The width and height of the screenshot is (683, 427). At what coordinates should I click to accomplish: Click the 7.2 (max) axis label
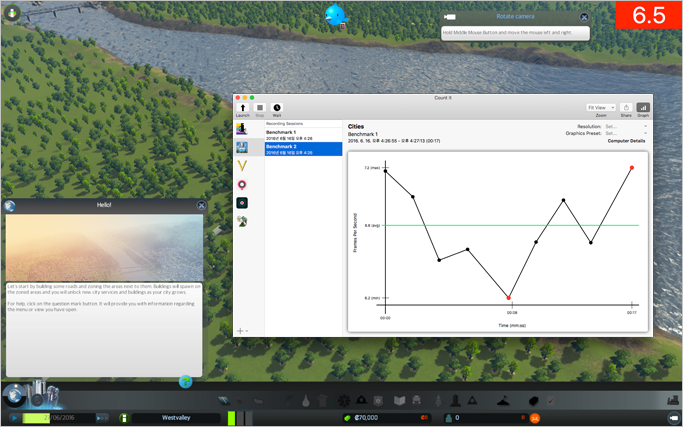(372, 168)
